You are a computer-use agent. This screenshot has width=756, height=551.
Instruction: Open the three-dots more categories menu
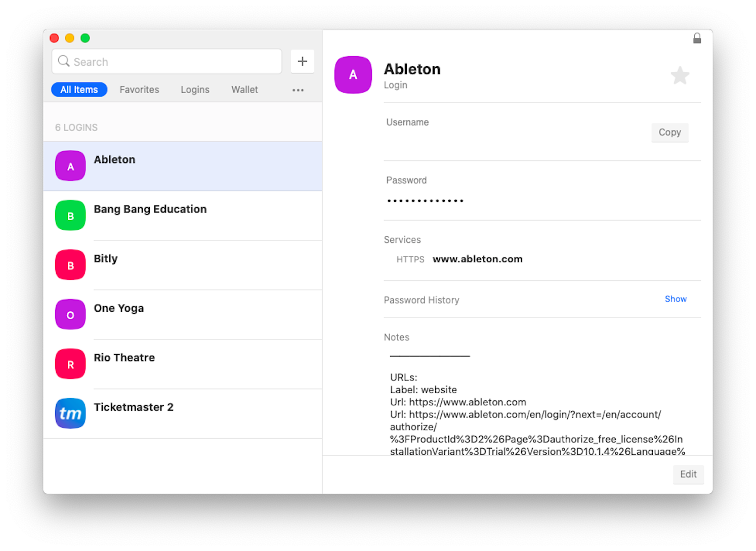[298, 90]
